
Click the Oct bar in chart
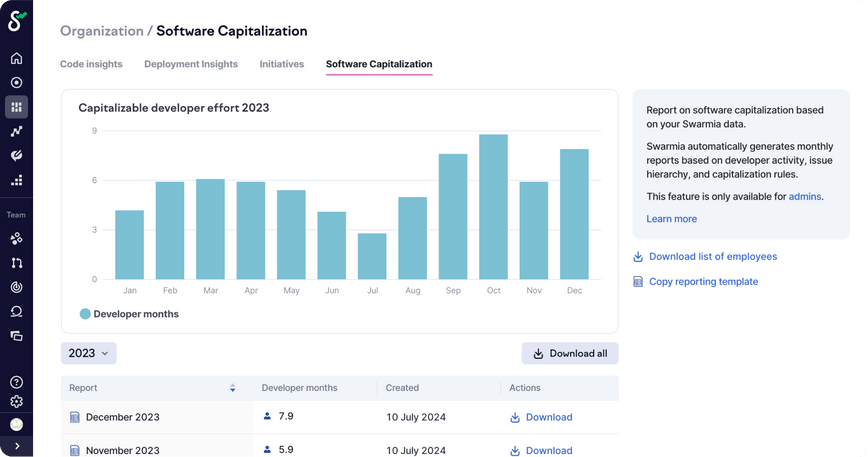tap(493, 207)
